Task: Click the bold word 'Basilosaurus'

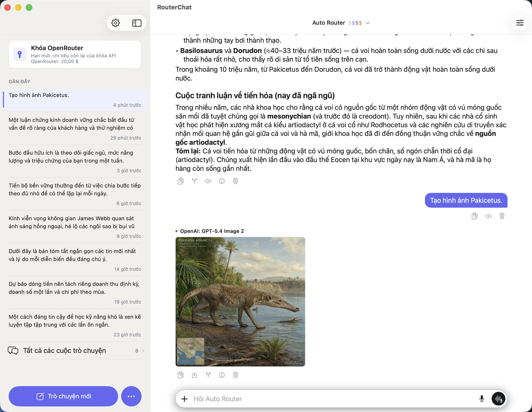Action: tap(201, 51)
